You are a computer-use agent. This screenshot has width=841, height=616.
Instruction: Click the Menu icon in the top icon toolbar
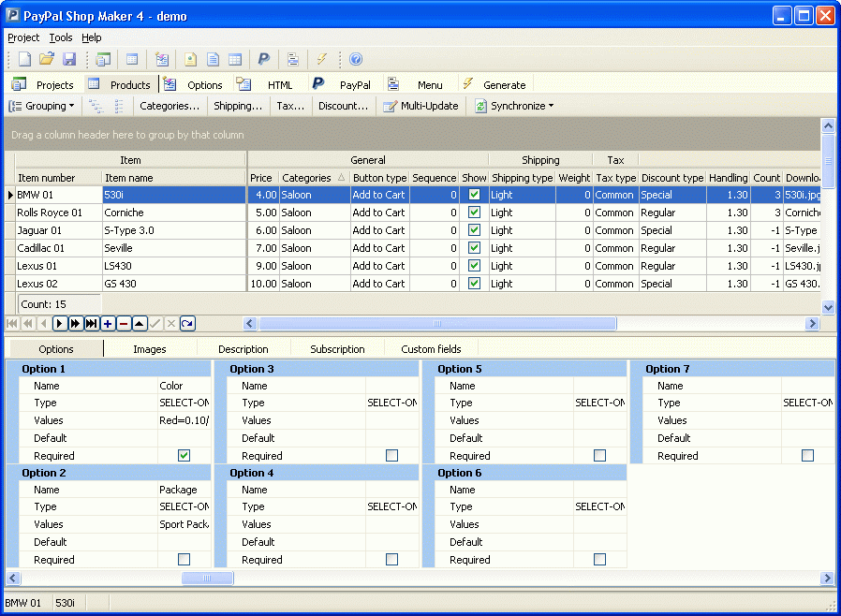click(x=293, y=59)
